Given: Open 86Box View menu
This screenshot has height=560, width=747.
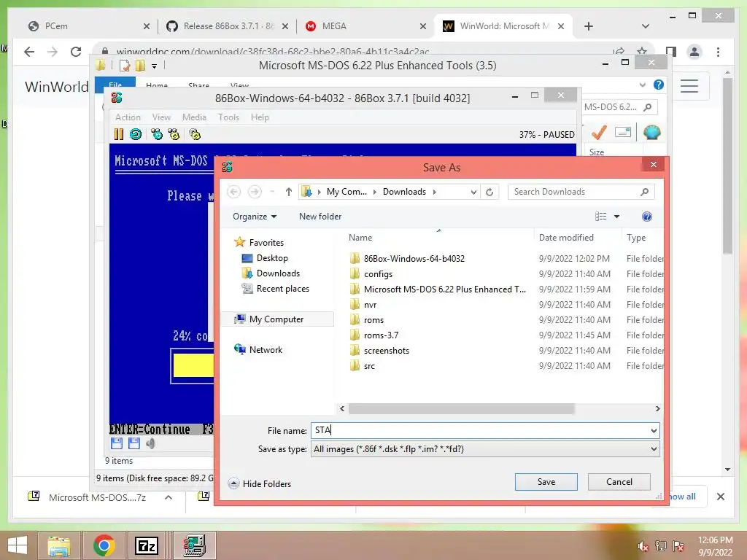Looking at the screenshot, I should [x=161, y=117].
